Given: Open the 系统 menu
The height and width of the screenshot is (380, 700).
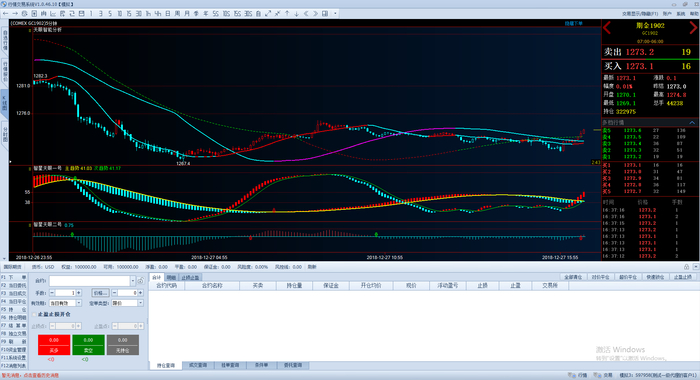Looking at the screenshot, I should pyautogui.click(x=680, y=14).
